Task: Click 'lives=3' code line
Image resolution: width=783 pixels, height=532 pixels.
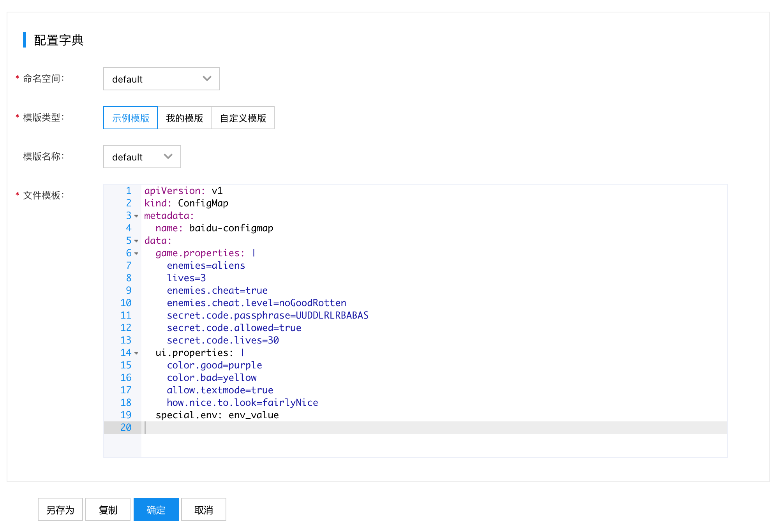Action: pyautogui.click(x=186, y=278)
